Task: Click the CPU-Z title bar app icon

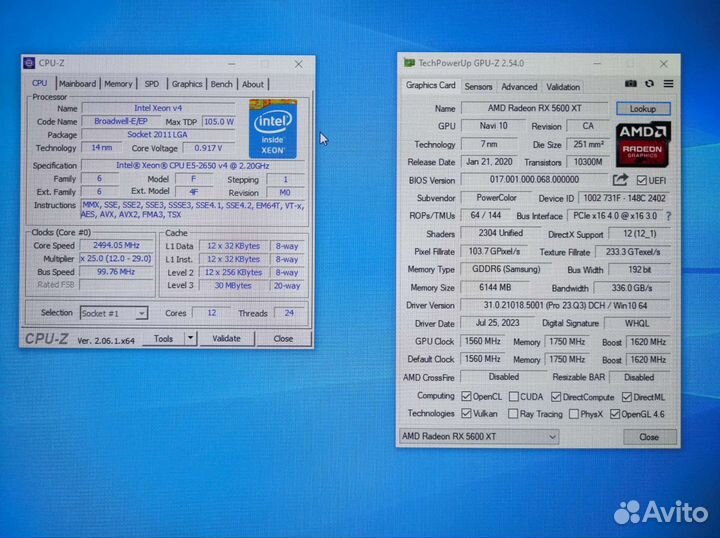Action: click(29, 63)
